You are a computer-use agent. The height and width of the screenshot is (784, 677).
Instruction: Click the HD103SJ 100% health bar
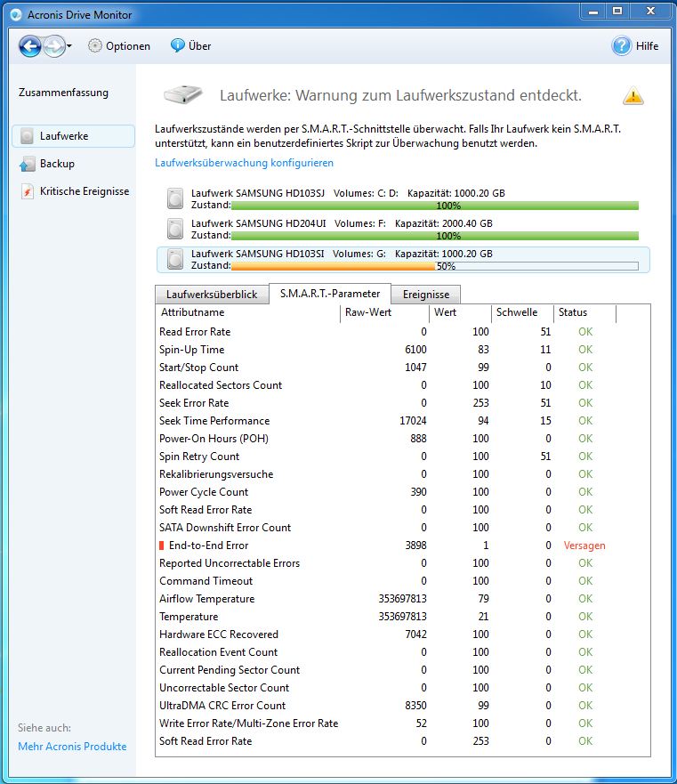pos(435,206)
